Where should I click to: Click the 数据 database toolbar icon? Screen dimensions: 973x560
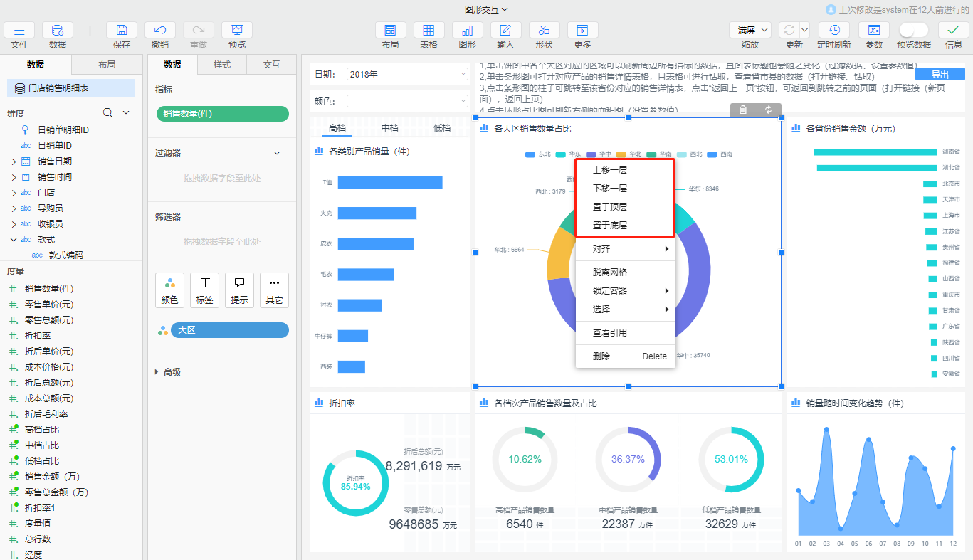point(58,30)
